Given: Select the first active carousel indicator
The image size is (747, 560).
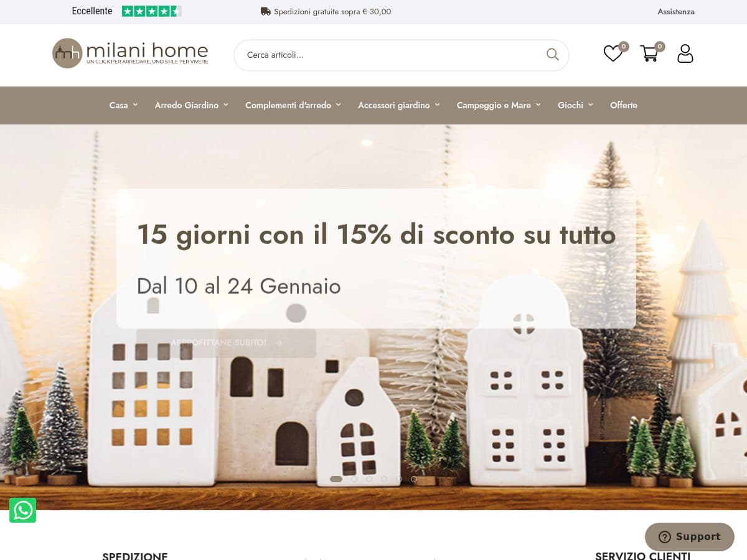Looking at the screenshot, I should click(336, 479).
